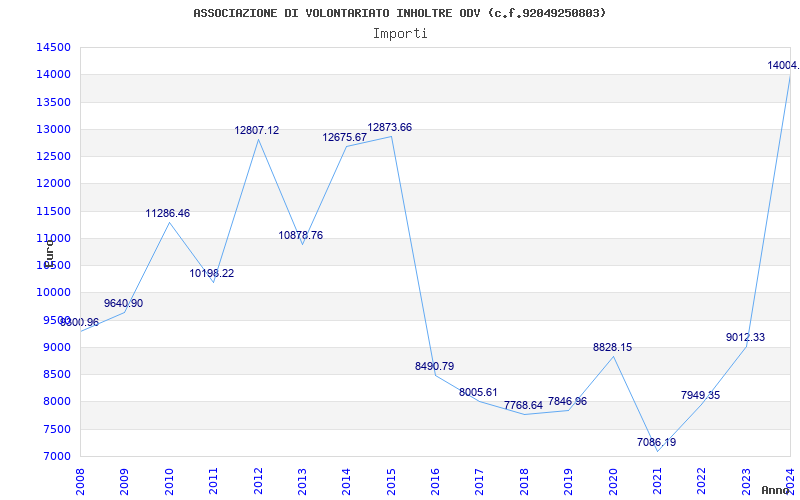Click the 7768.64 data label
The width and height of the screenshot is (800, 500).
(523, 406)
